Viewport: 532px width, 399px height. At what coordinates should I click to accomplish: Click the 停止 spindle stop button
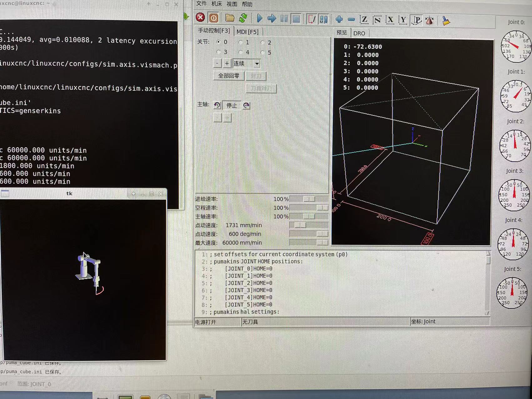pyautogui.click(x=232, y=105)
